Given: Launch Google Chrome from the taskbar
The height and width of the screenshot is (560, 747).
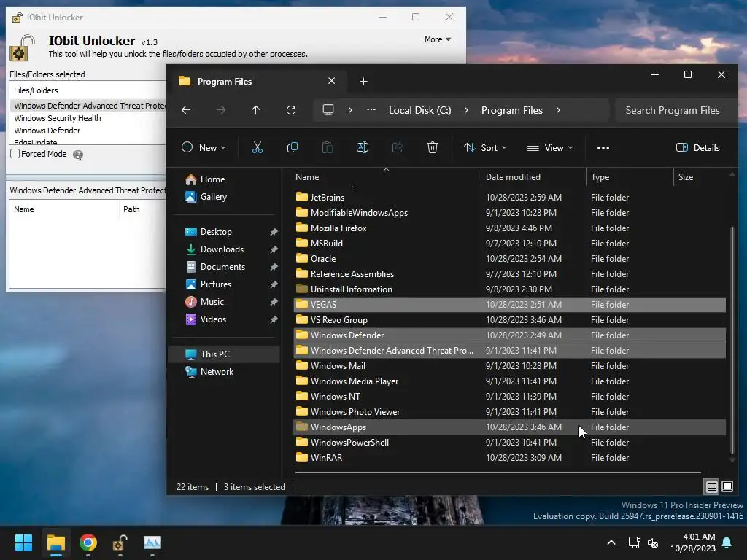Looking at the screenshot, I should point(88,542).
